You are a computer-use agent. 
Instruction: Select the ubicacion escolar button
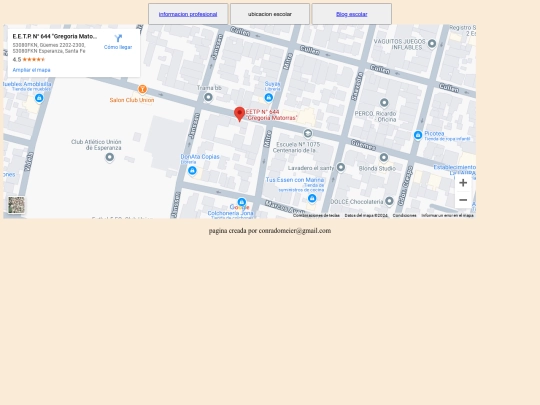point(270,14)
